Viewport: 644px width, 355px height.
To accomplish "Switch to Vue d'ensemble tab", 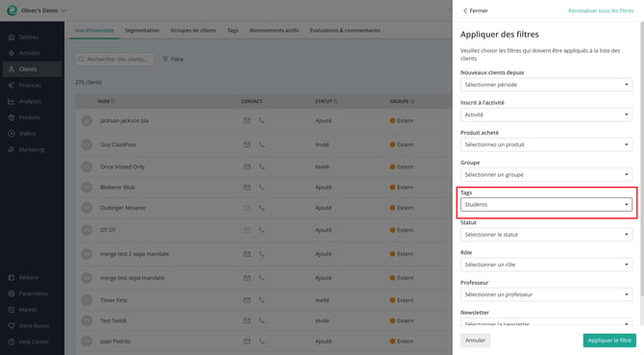I will [94, 31].
